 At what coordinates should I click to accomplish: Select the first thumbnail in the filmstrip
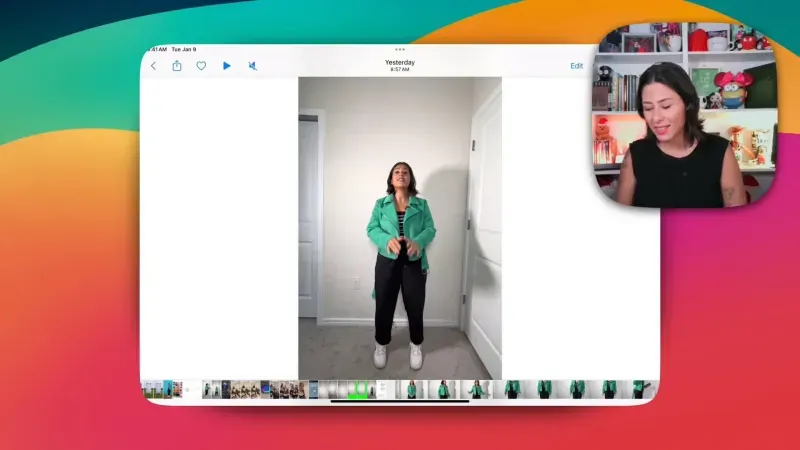click(146, 389)
